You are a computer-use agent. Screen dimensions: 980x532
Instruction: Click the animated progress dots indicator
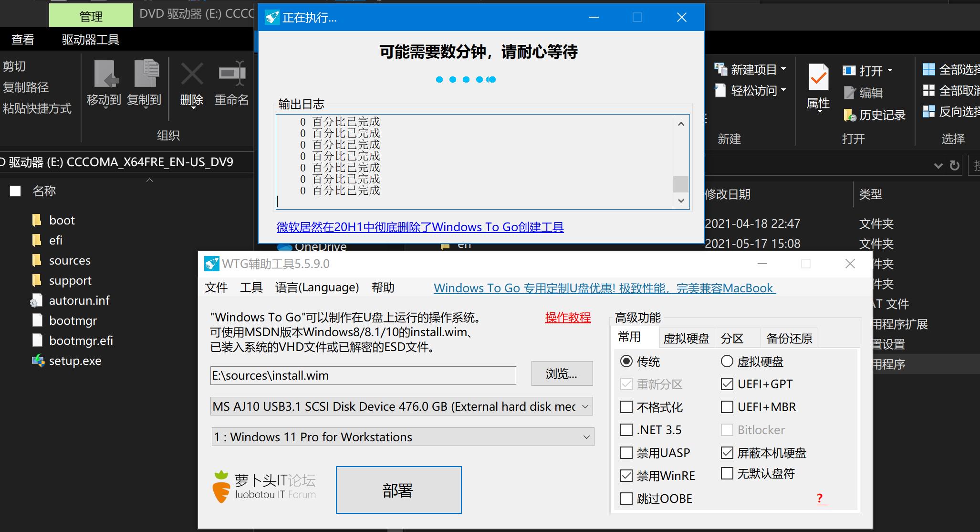coord(465,79)
